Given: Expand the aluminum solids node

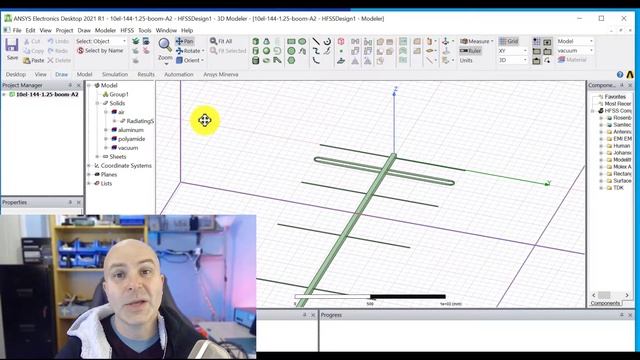Looking at the screenshot, I should [x=106, y=130].
